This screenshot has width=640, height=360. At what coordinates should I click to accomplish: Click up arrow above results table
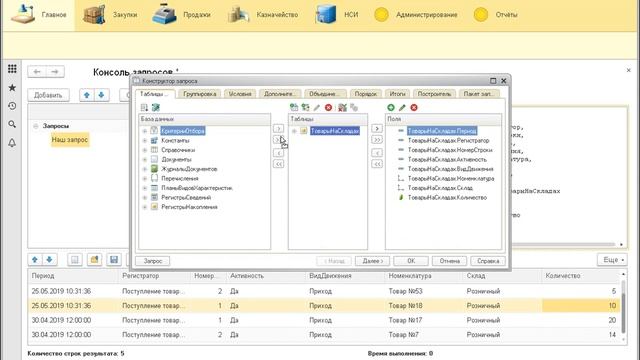pyautogui.click(x=35, y=260)
